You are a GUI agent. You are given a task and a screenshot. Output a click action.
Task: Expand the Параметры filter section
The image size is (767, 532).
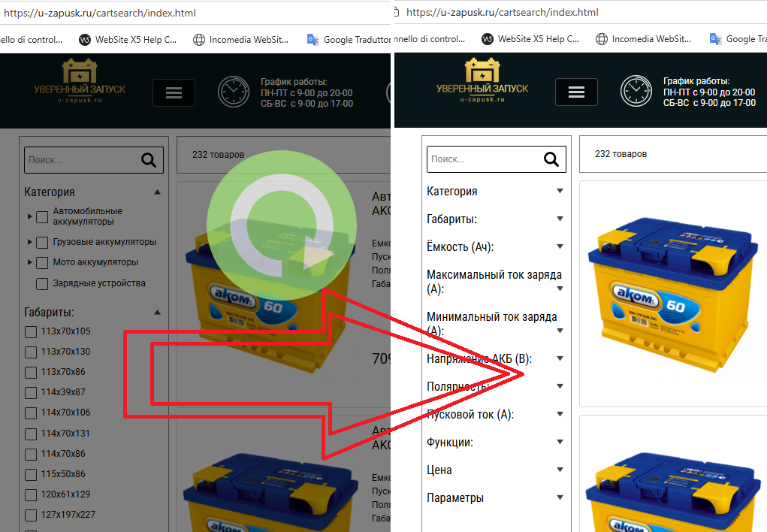[560, 497]
